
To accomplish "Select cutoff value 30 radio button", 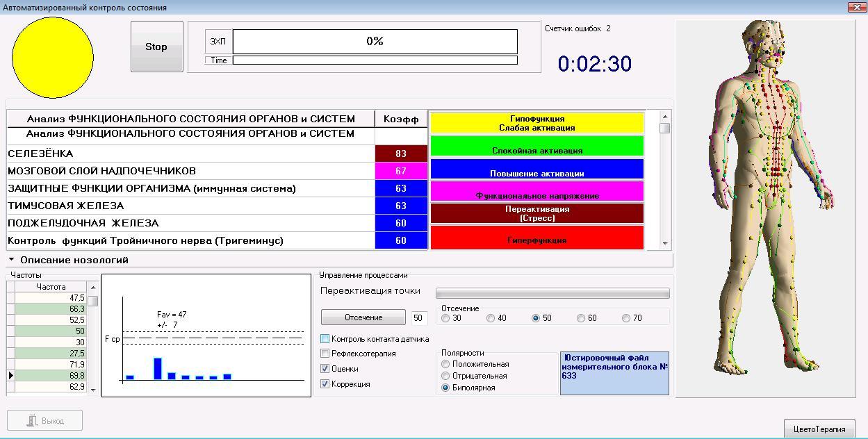I will (x=445, y=318).
